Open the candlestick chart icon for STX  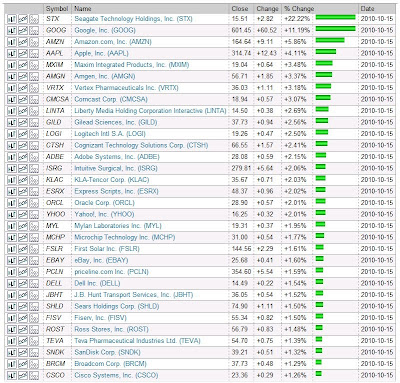point(12,19)
